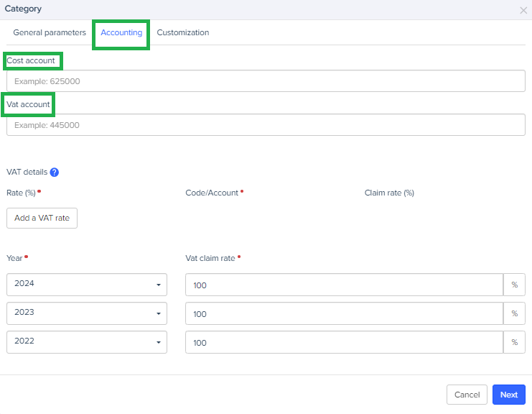Click the percent sign beside 2023 rate

[x=514, y=314]
